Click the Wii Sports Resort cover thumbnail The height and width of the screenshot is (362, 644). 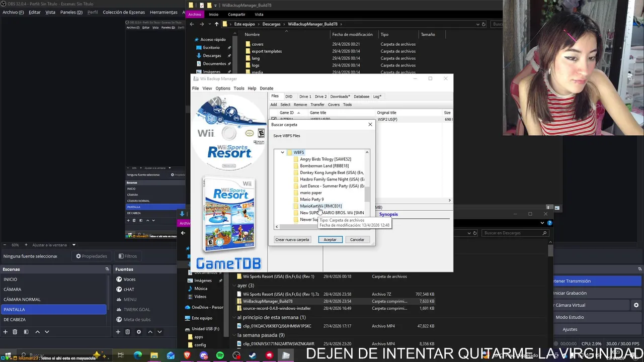pyautogui.click(x=229, y=215)
